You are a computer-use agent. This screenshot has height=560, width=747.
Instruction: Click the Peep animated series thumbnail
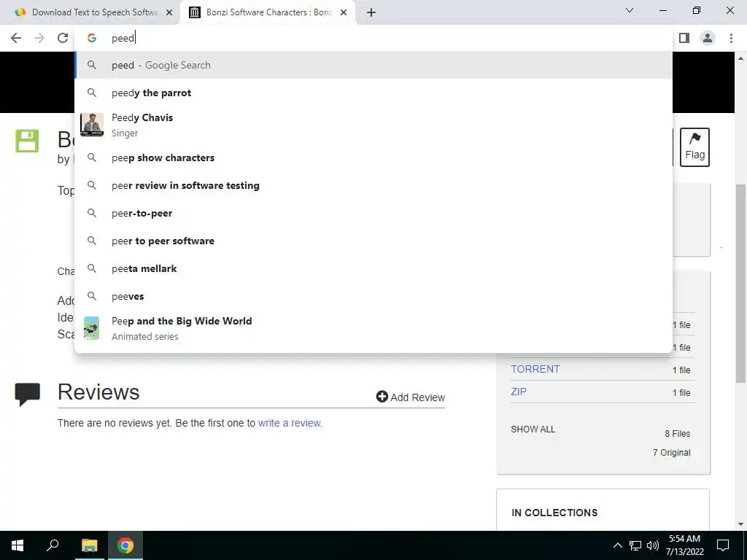coord(91,328)
